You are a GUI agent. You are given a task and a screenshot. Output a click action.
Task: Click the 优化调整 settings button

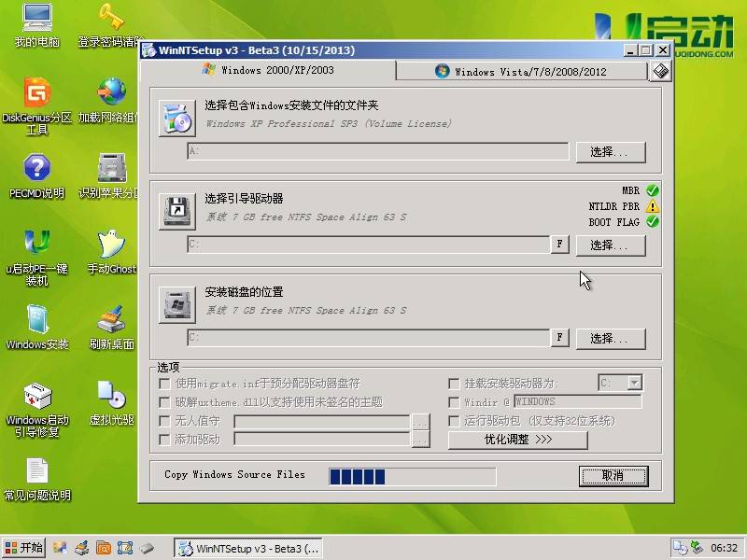click(x=518, y=440)
